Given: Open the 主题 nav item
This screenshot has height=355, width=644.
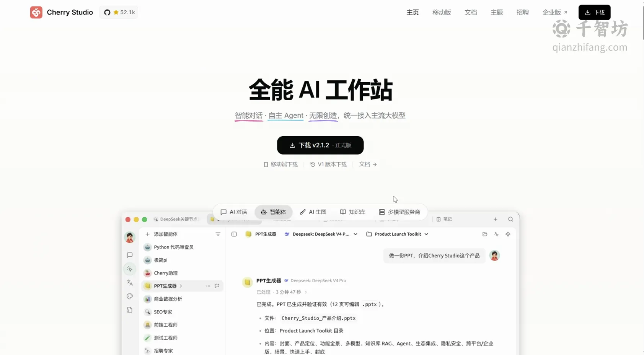Looking at the screenshot, I should click(x=497, y=12).
